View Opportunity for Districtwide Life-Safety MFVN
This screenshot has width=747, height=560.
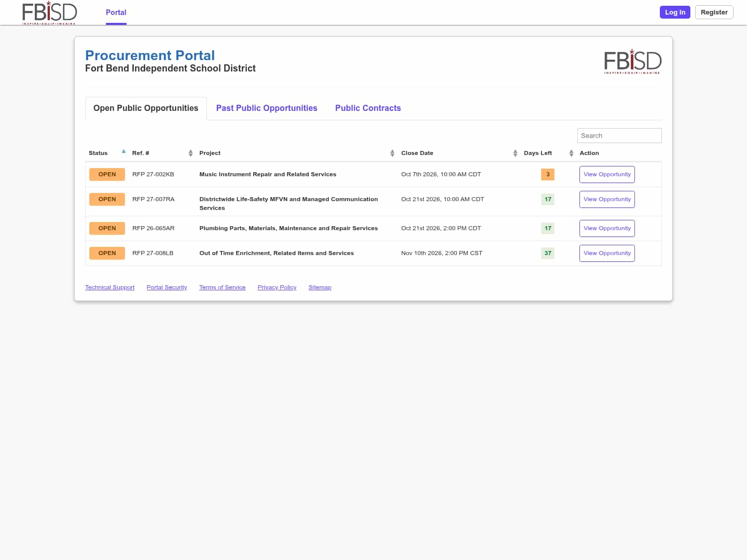(607, 200)
